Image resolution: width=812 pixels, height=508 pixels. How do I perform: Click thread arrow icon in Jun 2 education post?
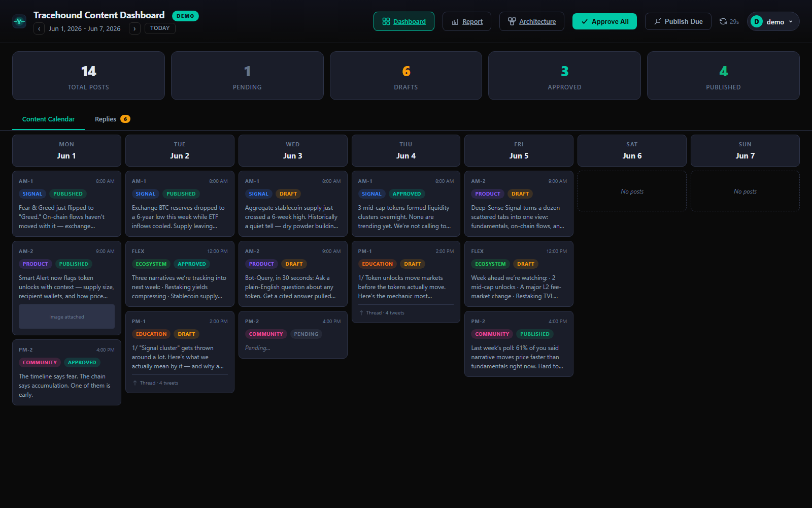[135, 383]
